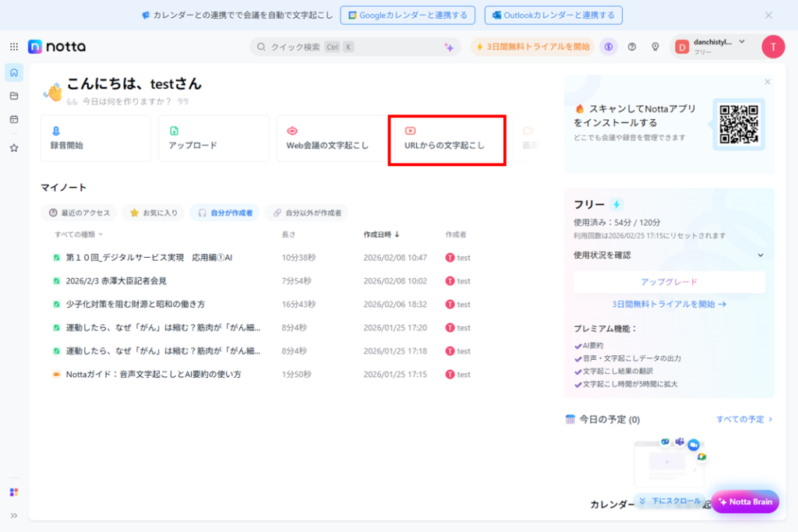Click the help question mark icon
Image resolution: width=798 pixels, height=532 pixels.
click(631, 47)
